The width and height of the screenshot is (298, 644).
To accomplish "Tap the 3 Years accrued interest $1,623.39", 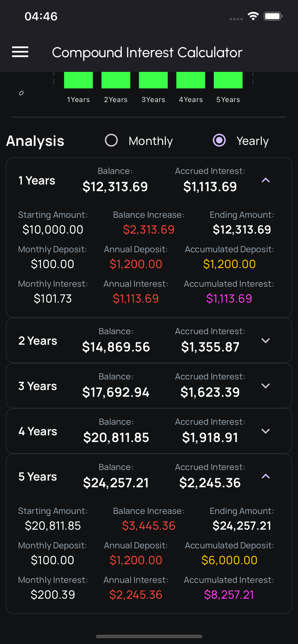I will point(210,392).
